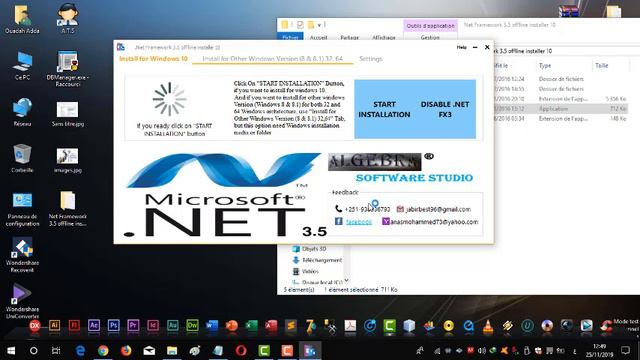Switch to Install for Other Windows Version tab

pyautogui.click(x=273, y=59)
